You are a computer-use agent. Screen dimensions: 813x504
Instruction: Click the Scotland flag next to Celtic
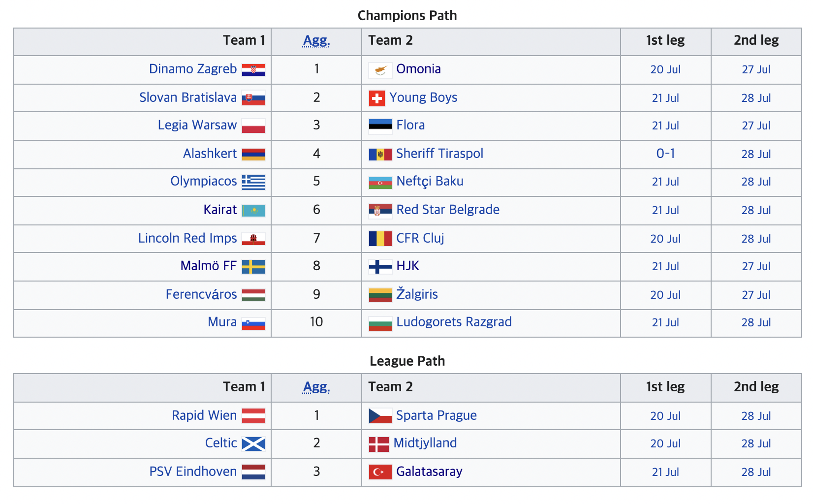pyautogui.click(x=253, y=444)
